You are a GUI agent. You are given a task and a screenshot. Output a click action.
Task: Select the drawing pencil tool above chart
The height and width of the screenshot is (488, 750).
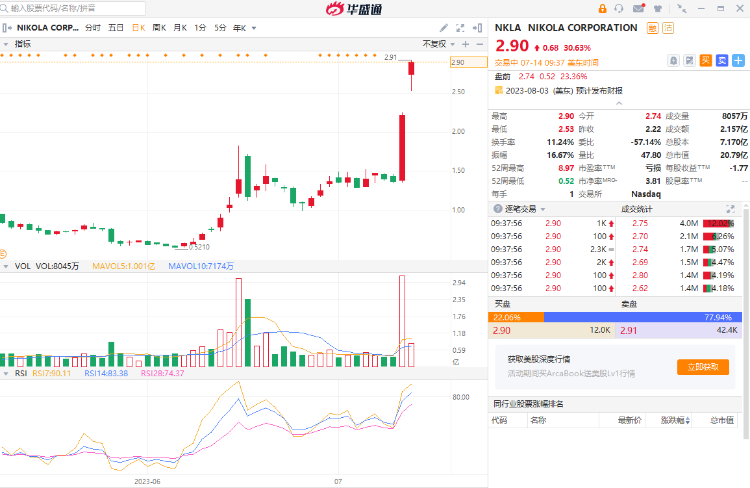(444, 28)
